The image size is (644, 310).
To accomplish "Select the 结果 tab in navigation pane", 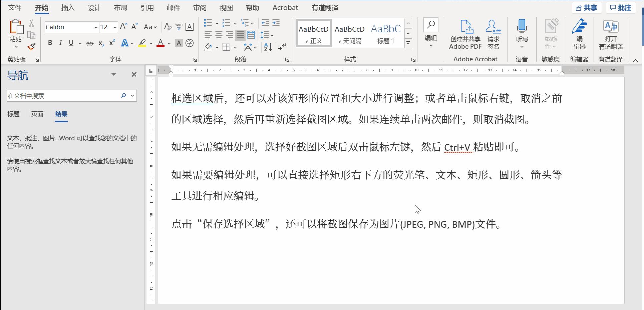I will (61, 114).
